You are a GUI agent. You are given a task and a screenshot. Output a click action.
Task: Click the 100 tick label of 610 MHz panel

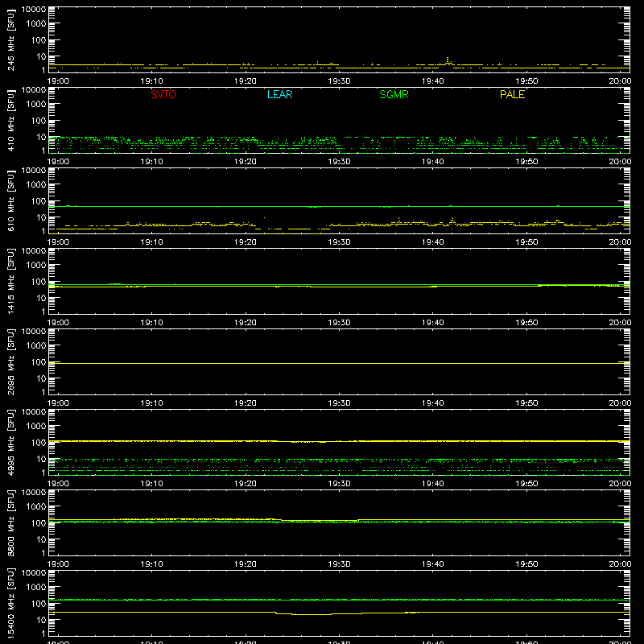(x=39, y=201)
